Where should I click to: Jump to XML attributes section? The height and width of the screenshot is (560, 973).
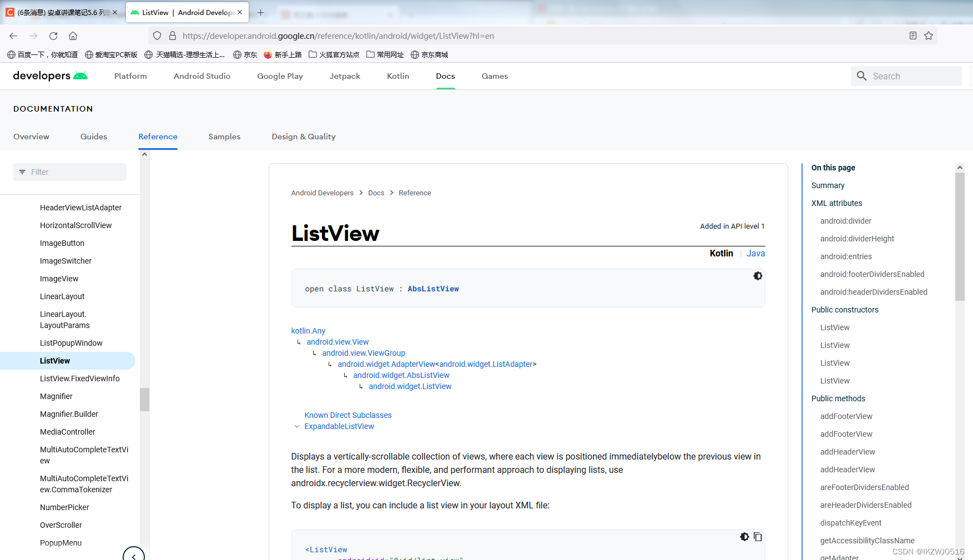click(x=836, y=203)
